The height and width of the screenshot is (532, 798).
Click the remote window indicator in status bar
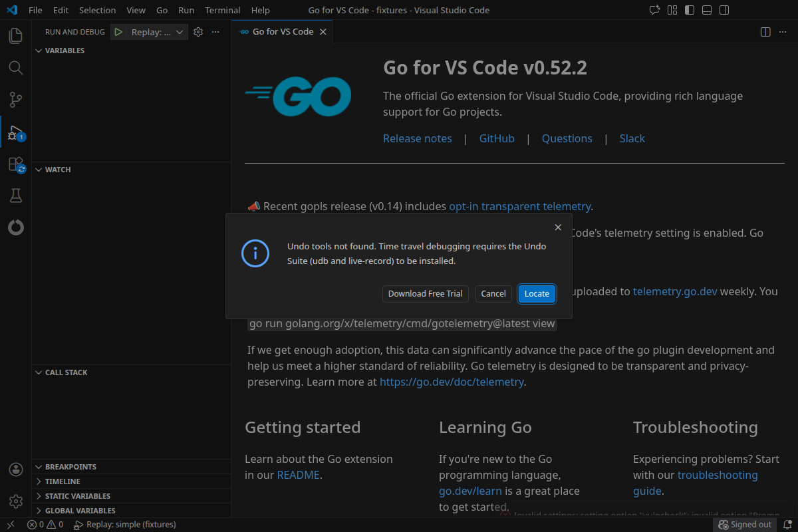click(11, 525)
